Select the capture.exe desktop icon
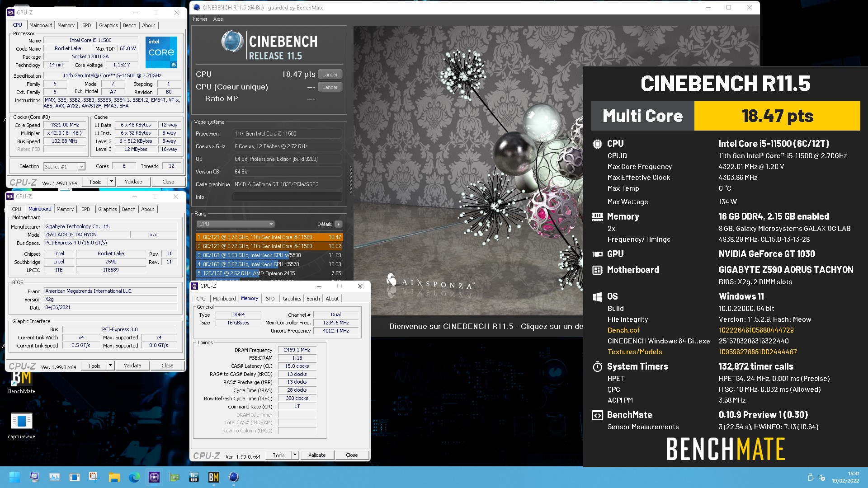This screenshot has width=868, height=488. [x=21, y=426]
